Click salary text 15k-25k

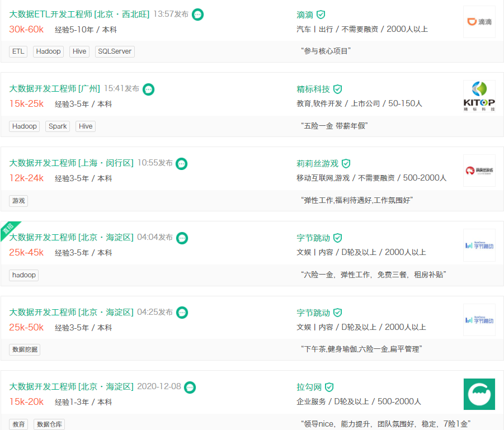click(26, 104)
